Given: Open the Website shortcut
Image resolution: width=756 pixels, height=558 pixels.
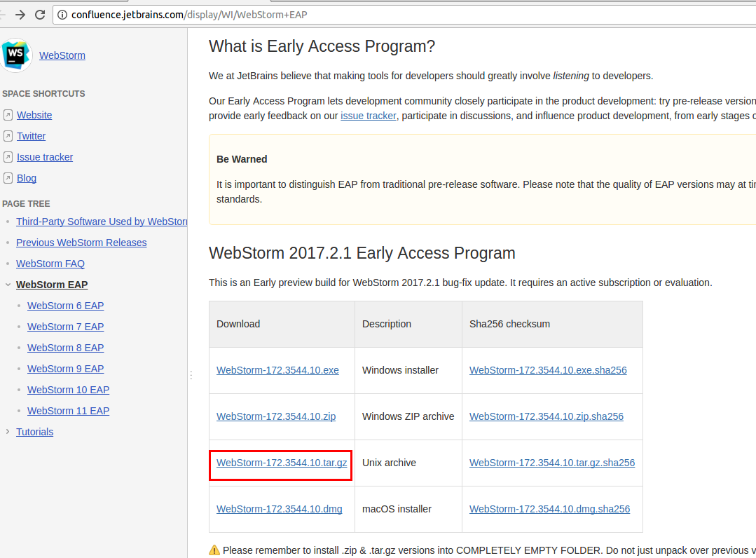Looking at the screenshot, I should point(34,115).
